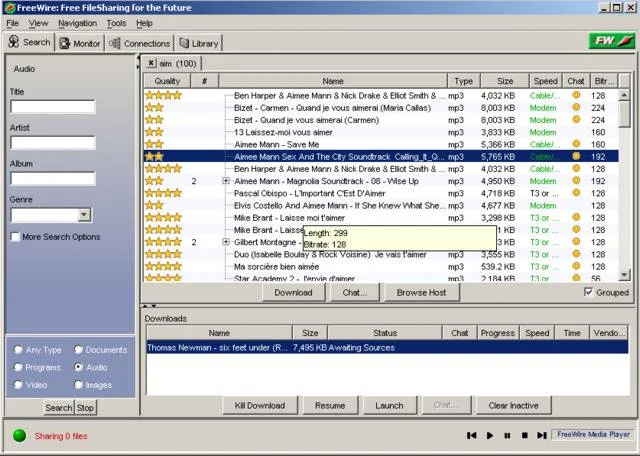Click the skip-to-previous track media button
The height and width of the screenshot is (456, 640).
[471, 436]
